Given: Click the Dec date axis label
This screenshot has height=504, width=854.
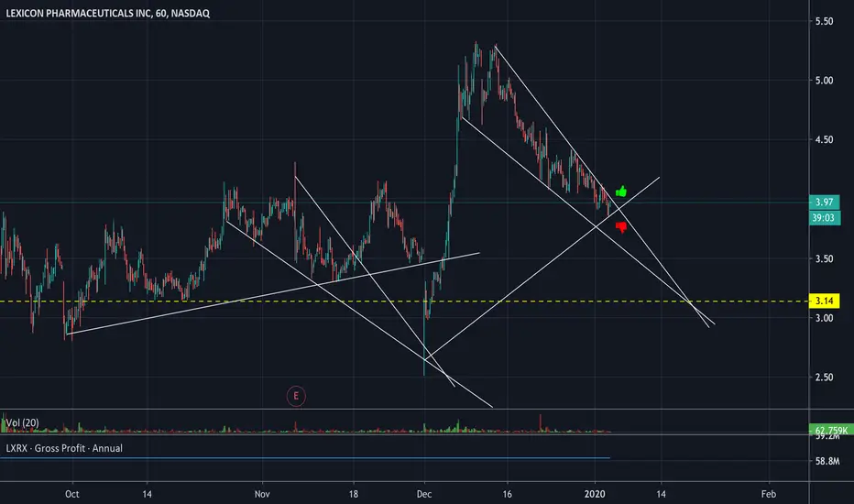Looking at the screenshot, I should point(423,494).
